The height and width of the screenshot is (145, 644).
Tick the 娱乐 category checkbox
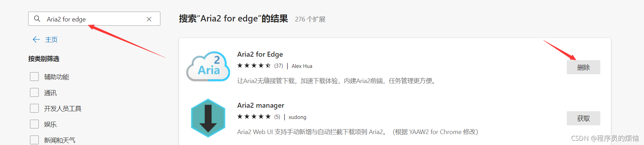pos(35,124)
